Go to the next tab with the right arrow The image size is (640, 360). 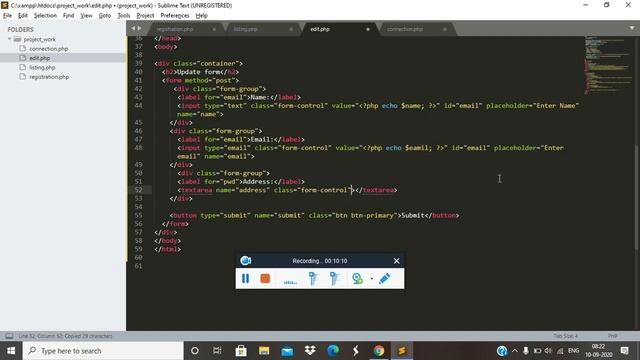(140, 28)
